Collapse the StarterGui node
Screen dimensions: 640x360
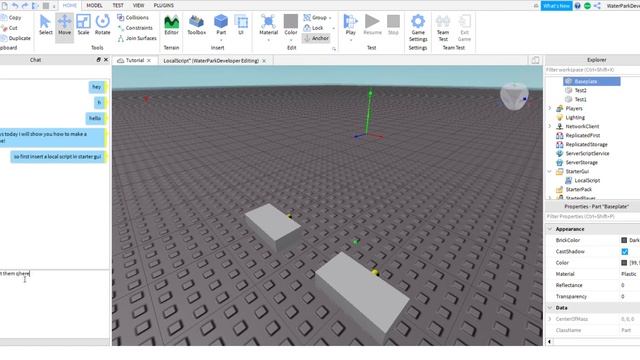(550, 171)
